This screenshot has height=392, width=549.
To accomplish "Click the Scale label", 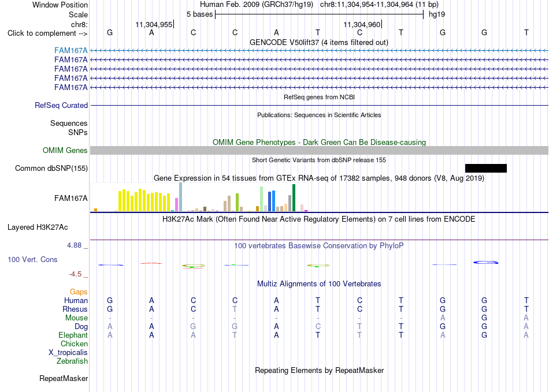I will 78,14.
